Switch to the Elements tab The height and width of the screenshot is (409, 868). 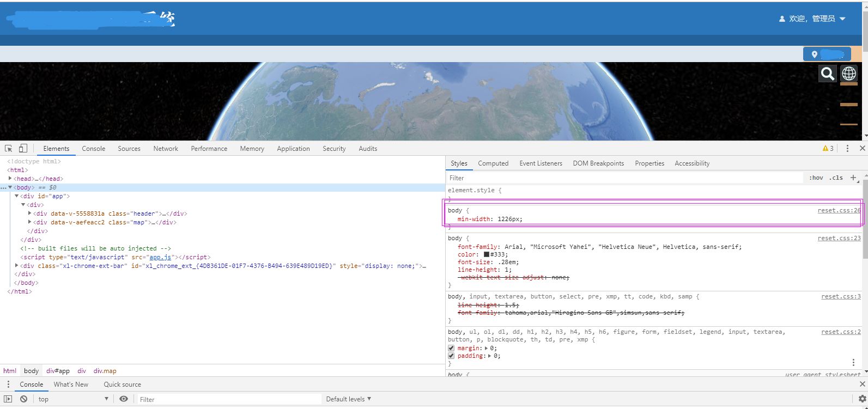pos(56,148)
